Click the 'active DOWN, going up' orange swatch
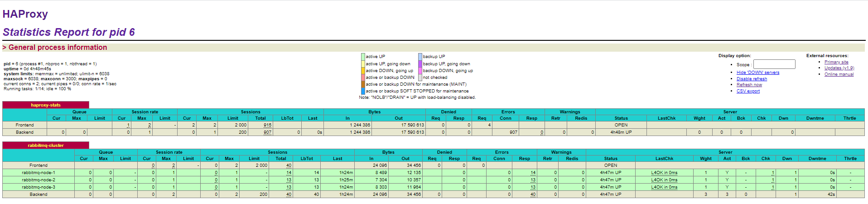 (x=363, y=71)
